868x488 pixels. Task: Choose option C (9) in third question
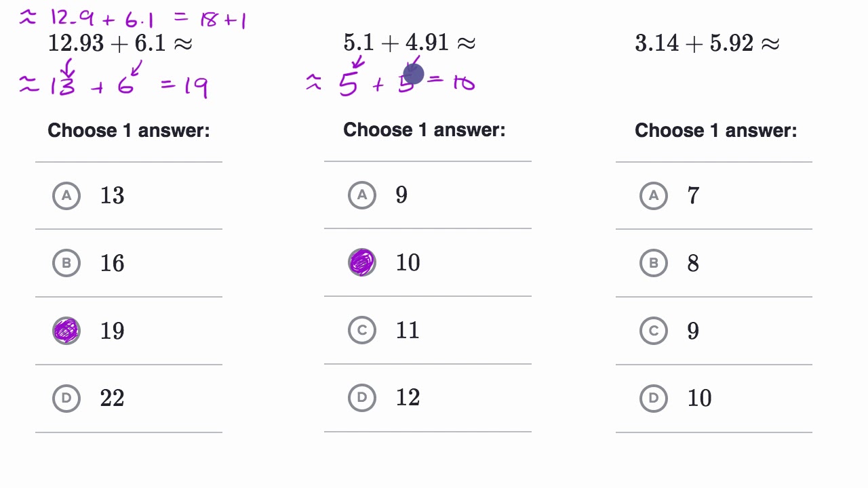coord(654,331)
